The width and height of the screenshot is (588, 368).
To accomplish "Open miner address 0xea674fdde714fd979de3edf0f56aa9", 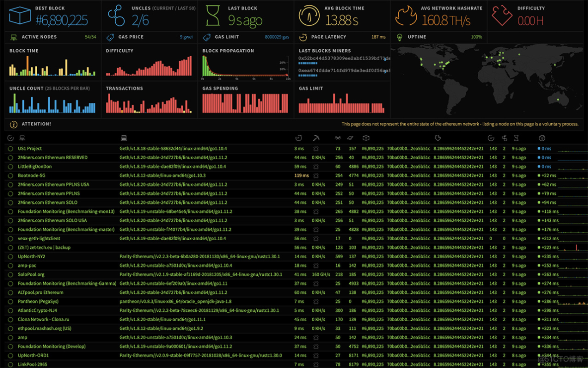I will [x=344, y=71].
